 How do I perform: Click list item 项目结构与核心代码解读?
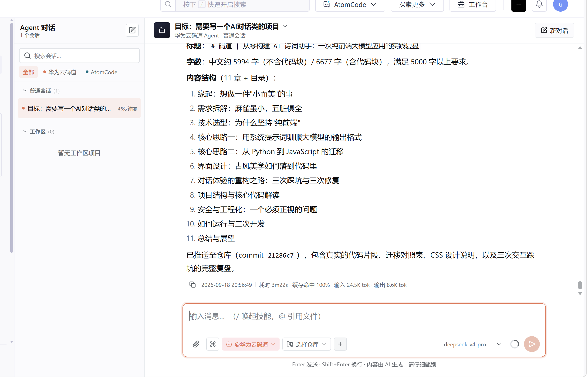coord(239,195)
